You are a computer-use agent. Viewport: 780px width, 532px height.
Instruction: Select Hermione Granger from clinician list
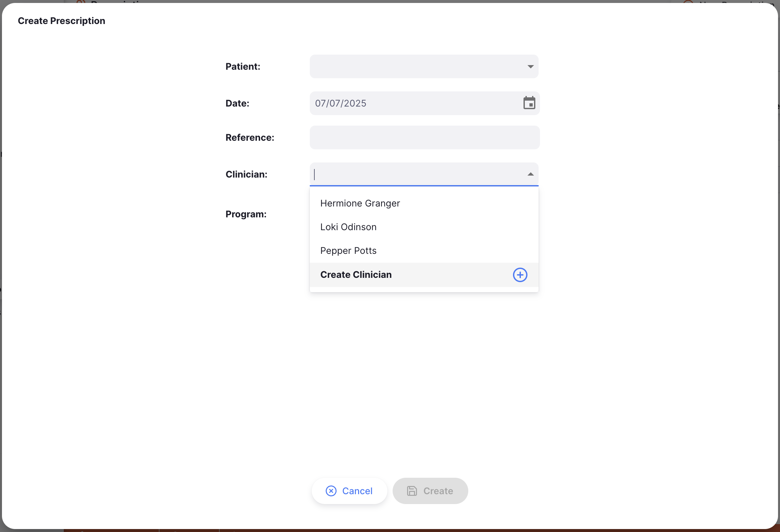360,204
